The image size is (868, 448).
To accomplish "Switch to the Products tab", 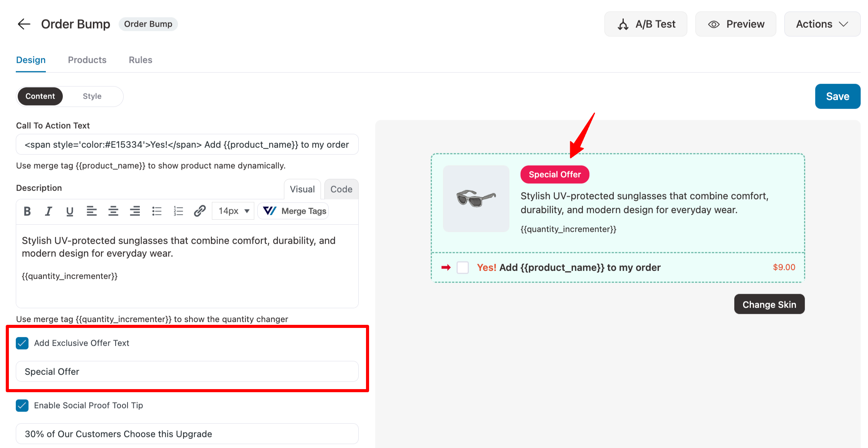I will [x=87, y=60].
